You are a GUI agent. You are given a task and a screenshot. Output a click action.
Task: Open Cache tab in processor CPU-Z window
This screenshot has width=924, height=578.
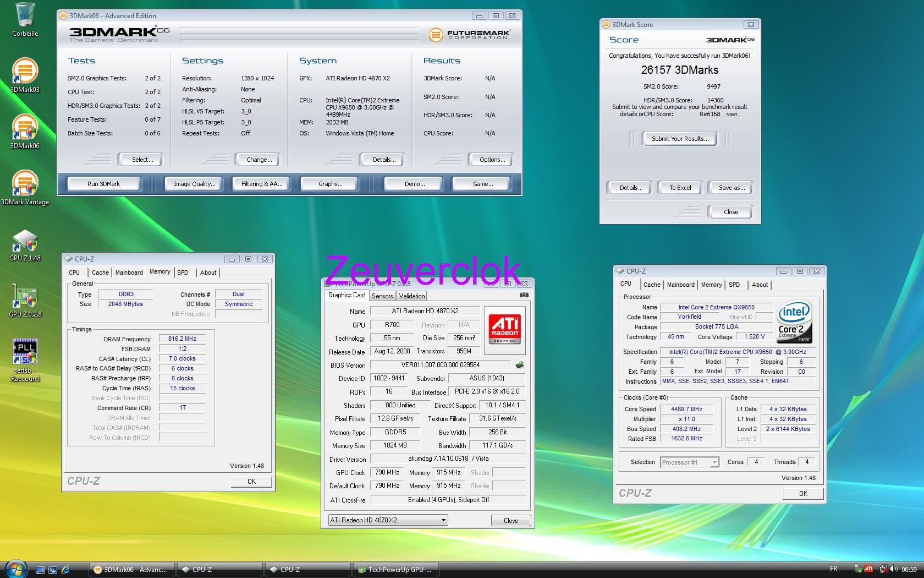pyautogui.click(x=652, y=285)
